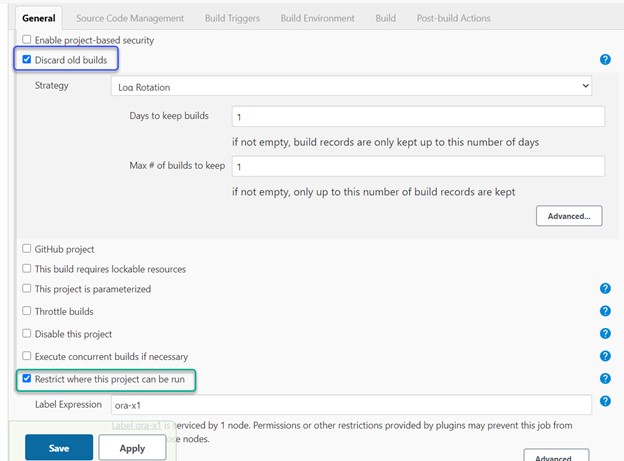Click help icon for project is parameterized
Image resolution: width=624 pixels, height=461 pixels.
click(605, 289)
